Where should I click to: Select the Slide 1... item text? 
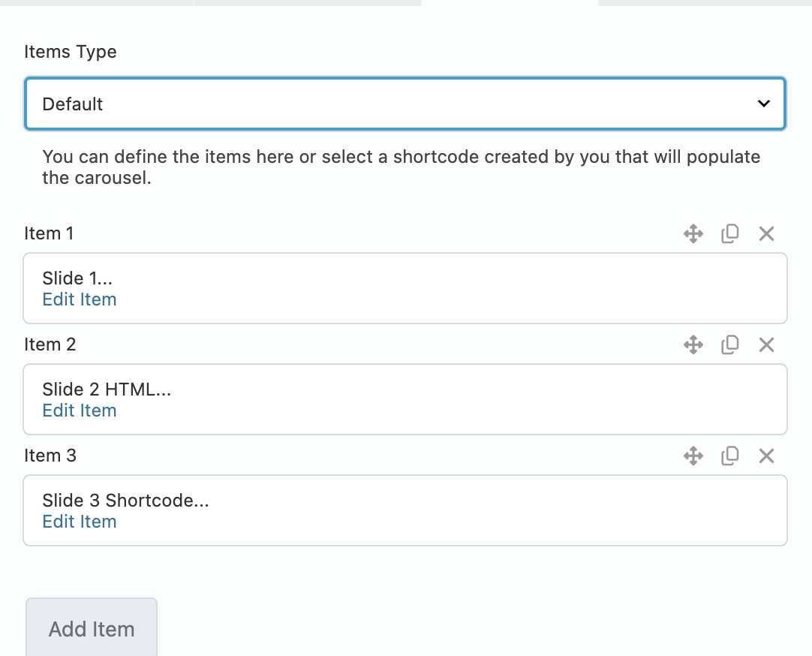coord(77,278)
